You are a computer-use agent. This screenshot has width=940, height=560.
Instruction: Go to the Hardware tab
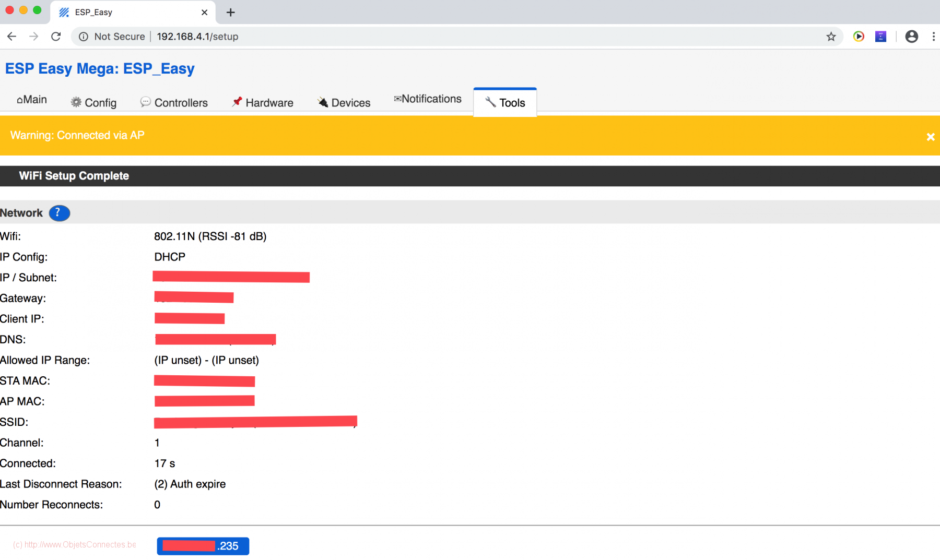tap(263, 103)
